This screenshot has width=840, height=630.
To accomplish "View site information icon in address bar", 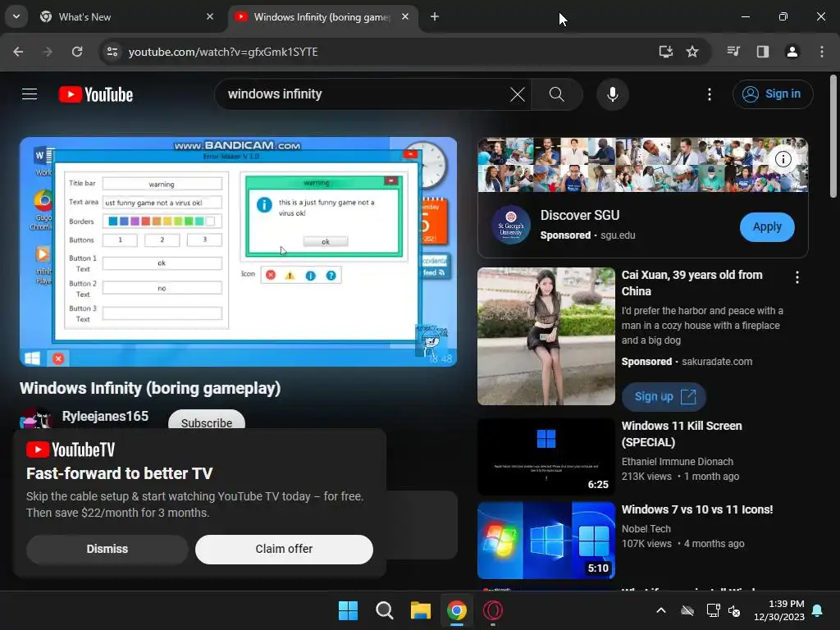I will pyautogui.click(x=112, y=52).
